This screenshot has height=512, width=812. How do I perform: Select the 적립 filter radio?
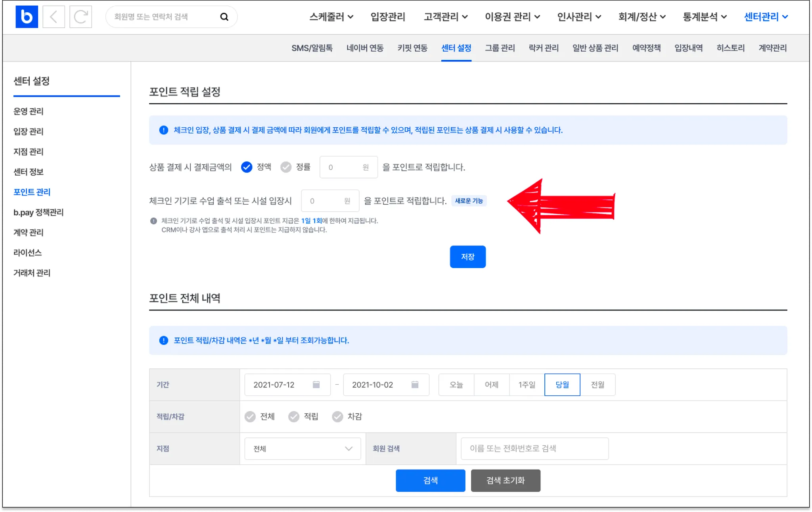click(294, 416)
